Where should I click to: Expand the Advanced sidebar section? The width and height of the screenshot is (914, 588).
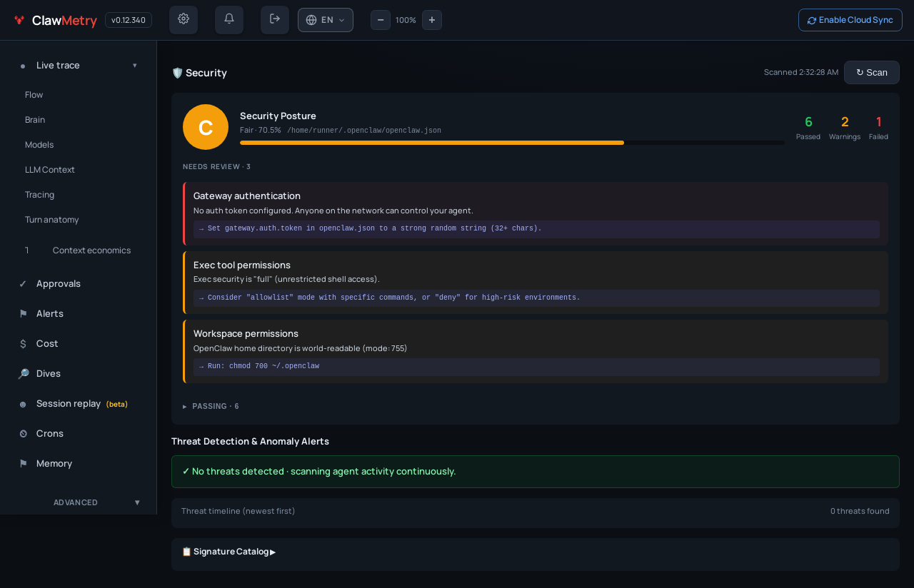pyautogui.click(x=96, y=502)
